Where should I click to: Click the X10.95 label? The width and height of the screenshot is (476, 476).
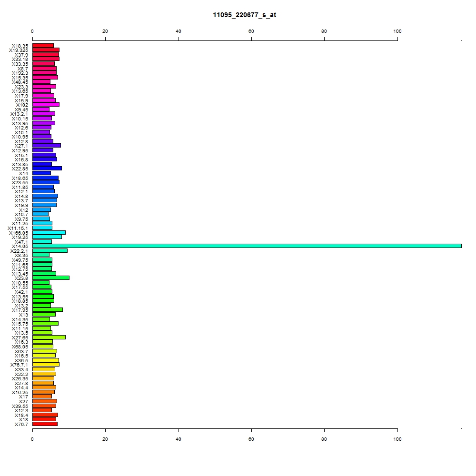pyautogui.click(x=20, y=137)
